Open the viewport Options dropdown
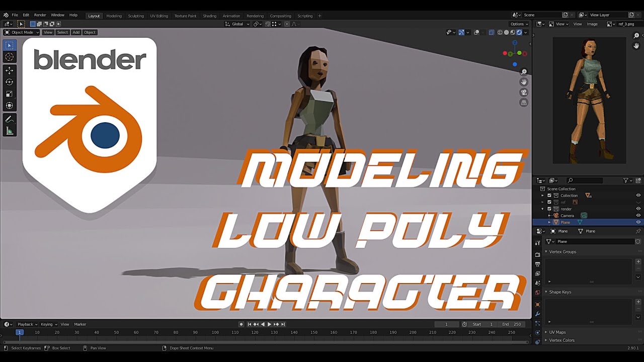 519,24
